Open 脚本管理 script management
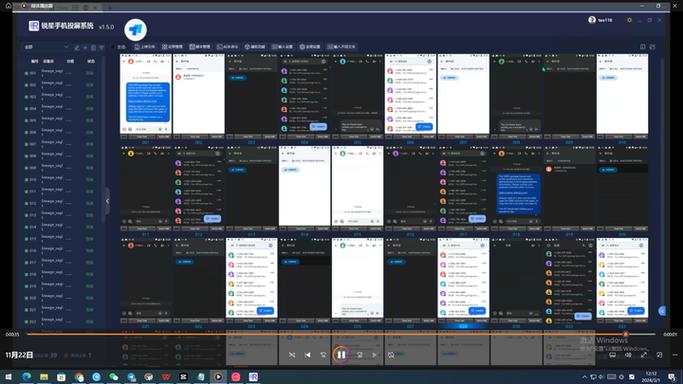 point(199,47)
